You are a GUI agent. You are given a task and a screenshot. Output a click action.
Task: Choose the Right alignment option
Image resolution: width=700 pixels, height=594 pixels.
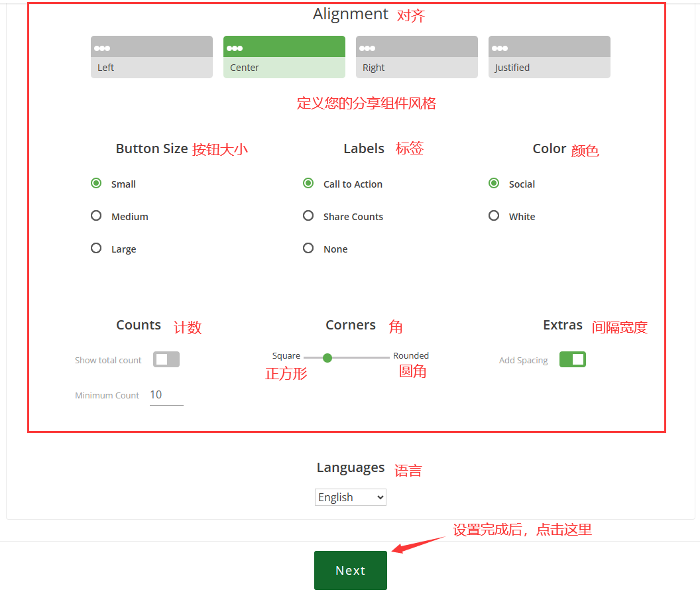417,57
